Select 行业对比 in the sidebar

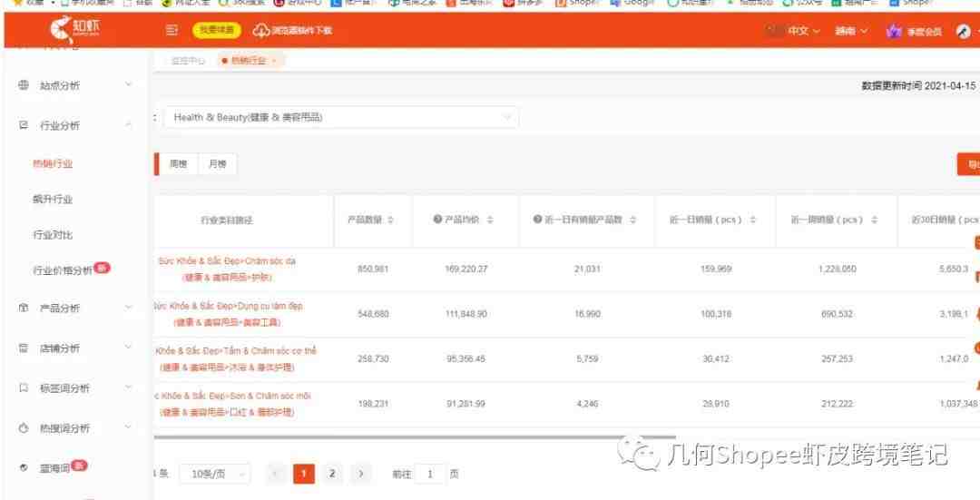pos(53,235)
